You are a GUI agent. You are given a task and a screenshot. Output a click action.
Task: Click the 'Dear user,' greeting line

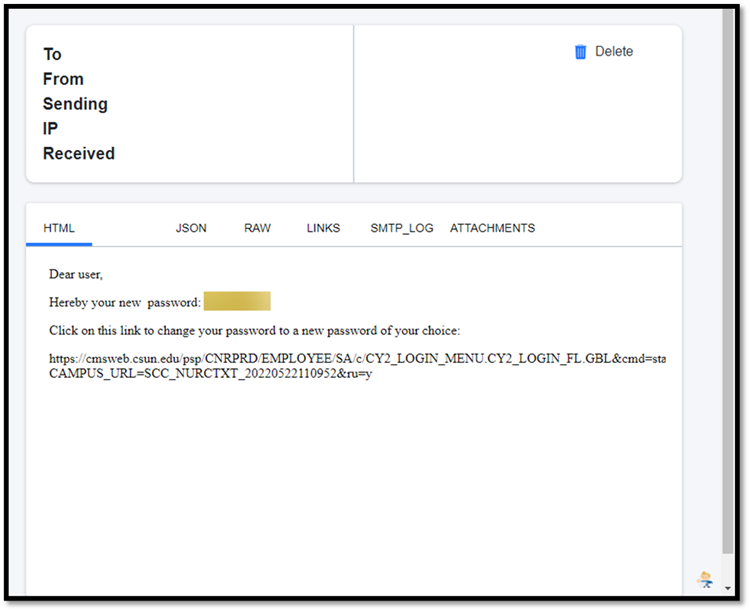(76, 274)
